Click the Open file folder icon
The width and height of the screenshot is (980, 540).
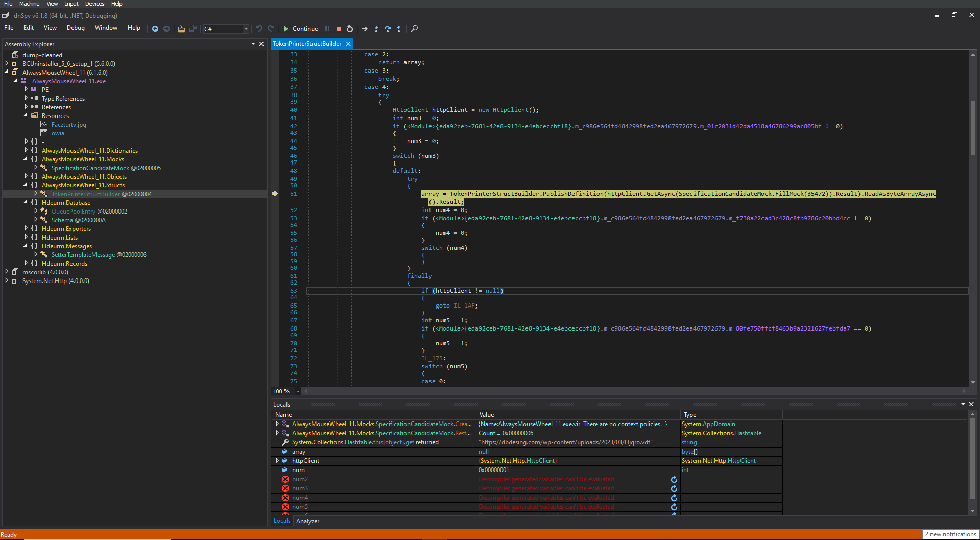181,29
